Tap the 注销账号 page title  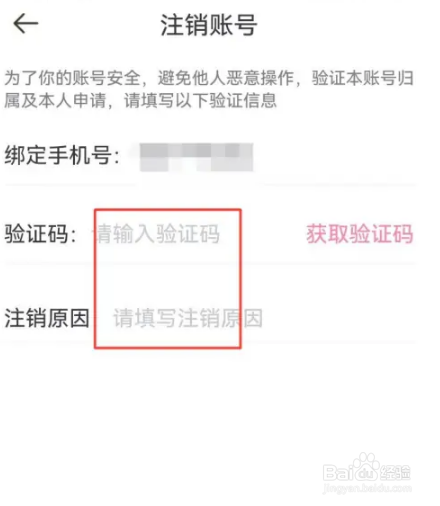209,25
